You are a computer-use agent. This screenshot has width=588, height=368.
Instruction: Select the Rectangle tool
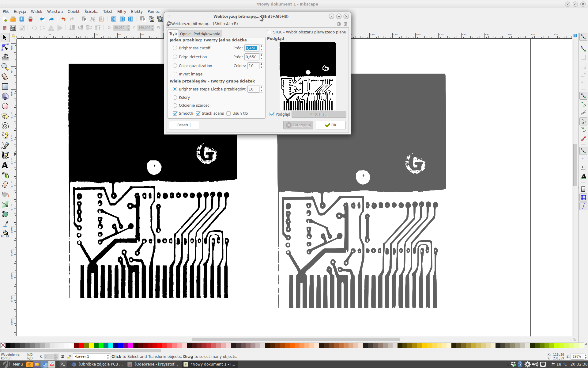coord(5,86)
